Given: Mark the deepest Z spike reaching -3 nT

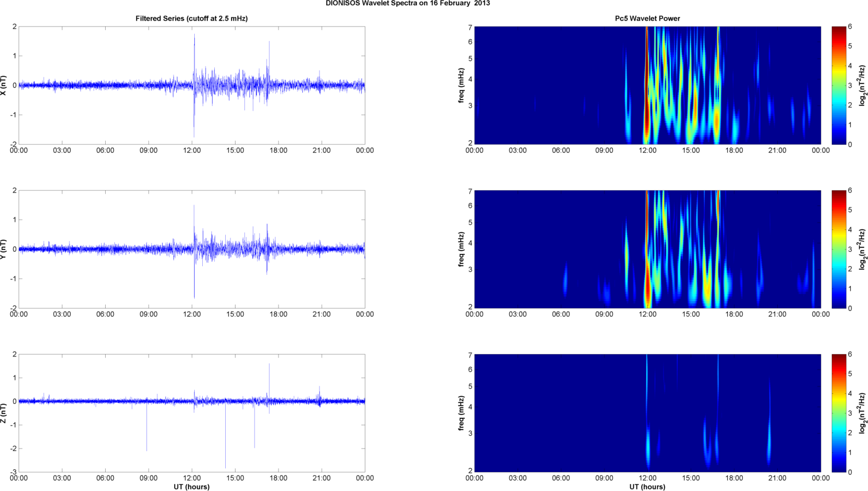Looking at the screenshot, I should pos(225,435).
